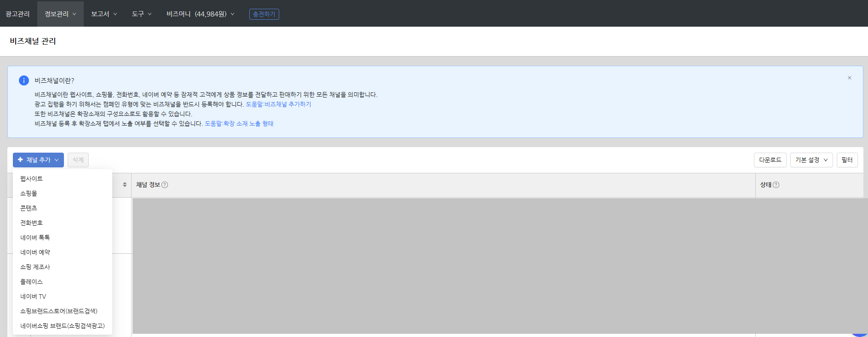Open the 확장 소재 노출 형태 help link
Screen dimensions: 868x337
tap(239, 124)
